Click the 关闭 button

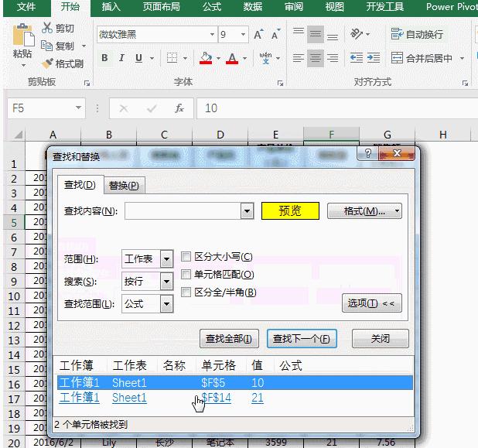pos(380,339)
